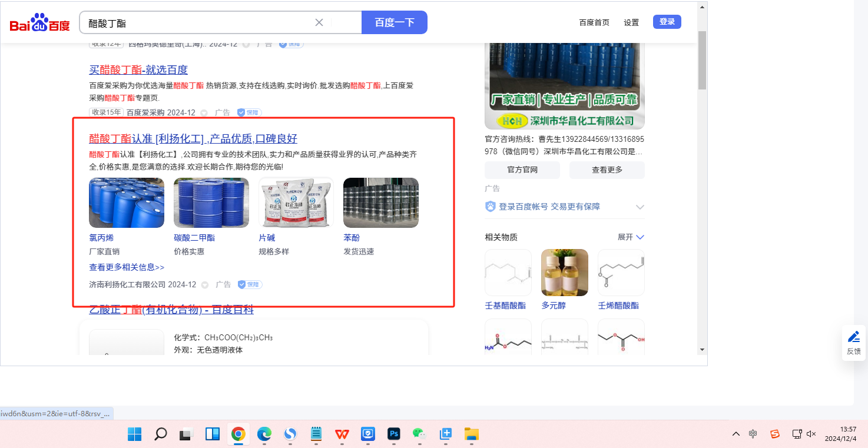Open the Widgets panel from taskbar
The height and width of the screenshot is (448, 868).
click(x=212, y=434)
